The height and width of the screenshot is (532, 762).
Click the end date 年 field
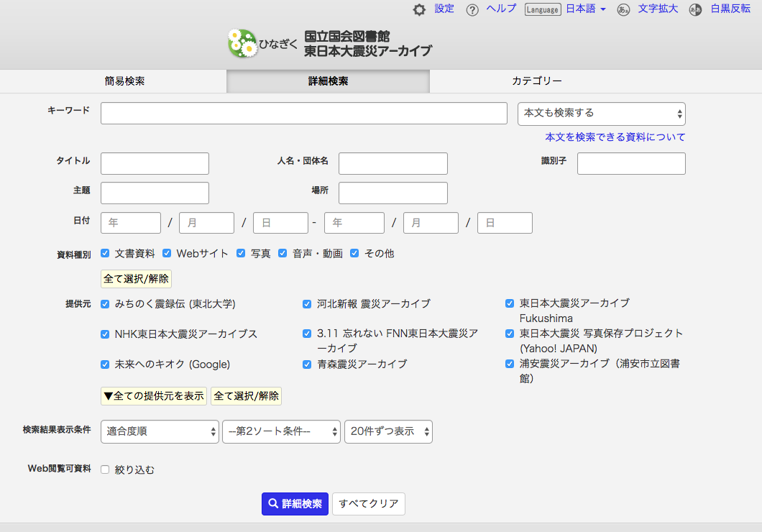coord(354,223)
